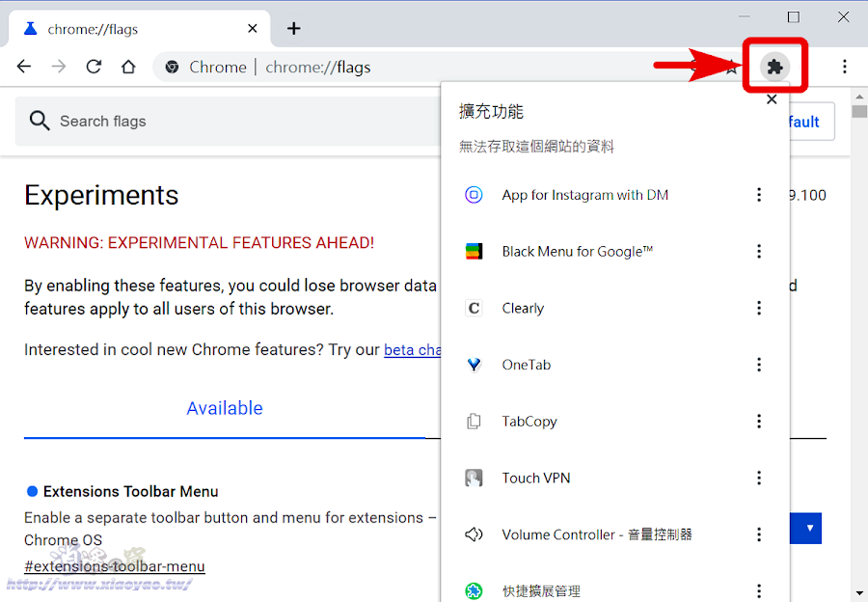Click the Reset all to default button
The height and width of the screenshot is (602, 868).
point(812,122)
